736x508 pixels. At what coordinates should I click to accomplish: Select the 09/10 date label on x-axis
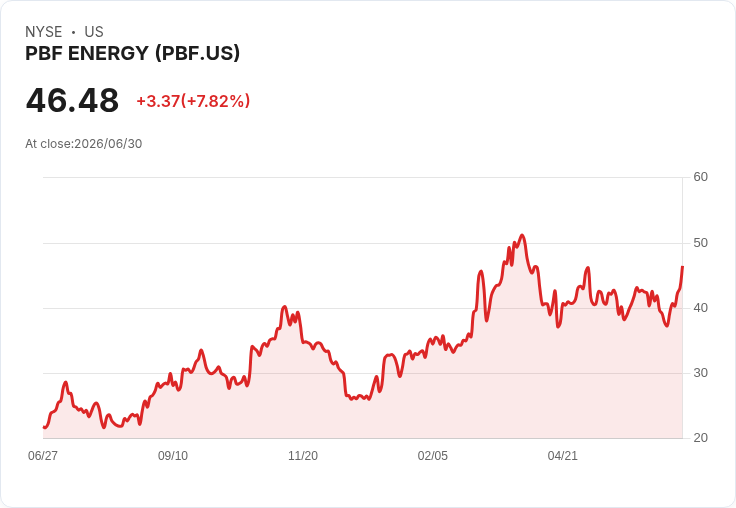click(173, 456)
